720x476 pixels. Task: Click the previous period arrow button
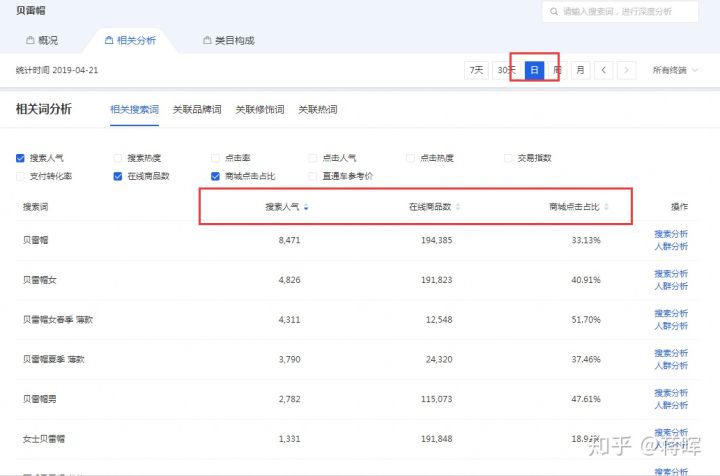tap(603, 70)
